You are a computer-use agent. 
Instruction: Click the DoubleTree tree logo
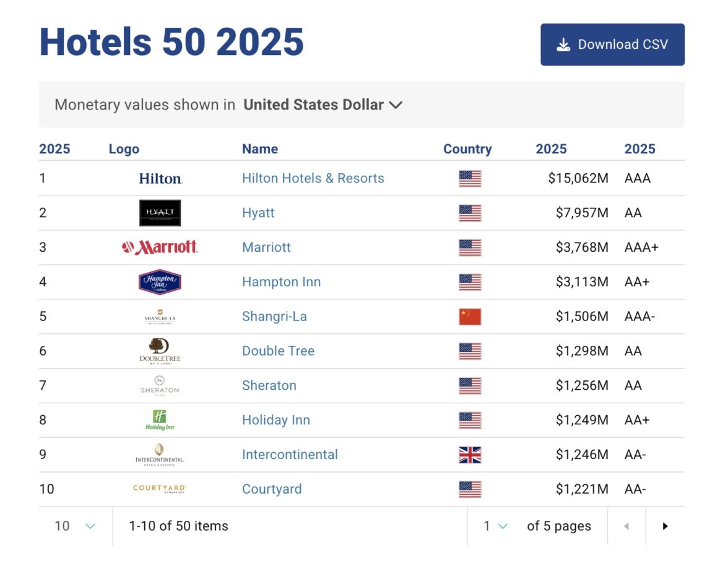pyautogui.click(x=160, y=351)
